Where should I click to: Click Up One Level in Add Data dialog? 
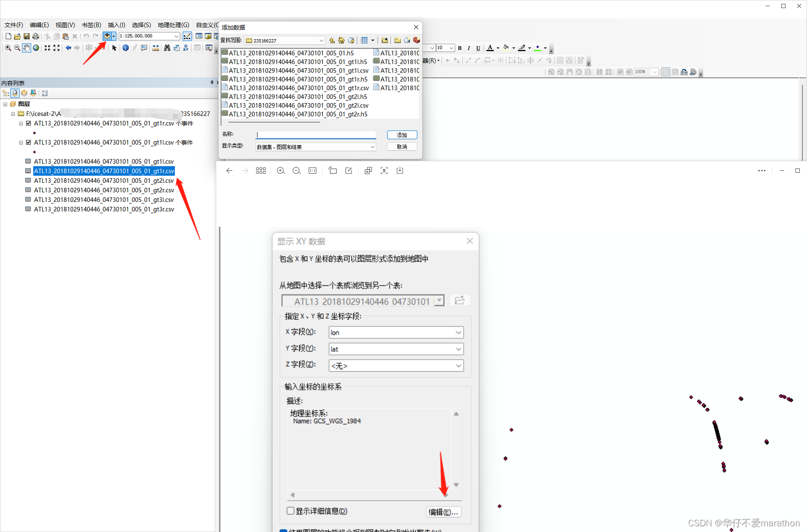click(332, 40)
